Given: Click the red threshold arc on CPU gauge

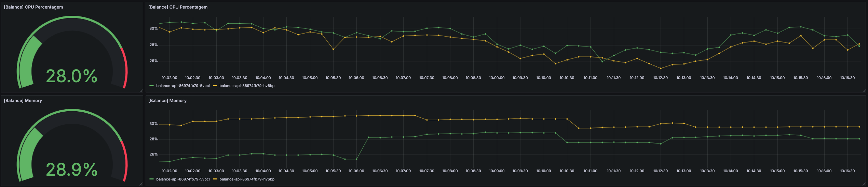Looking at the screenshot, I should pyautogui.click(x=125, y=68).
